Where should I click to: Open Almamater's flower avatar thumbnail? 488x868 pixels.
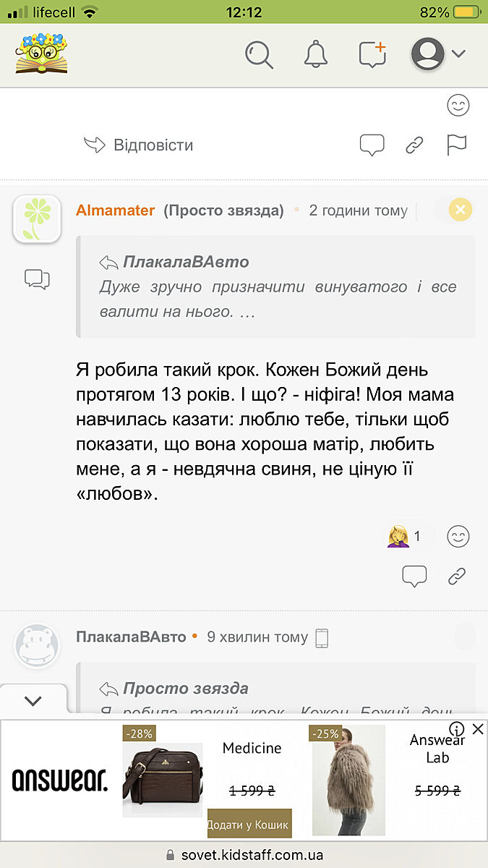pyautogui.click(x=37, y=218)
